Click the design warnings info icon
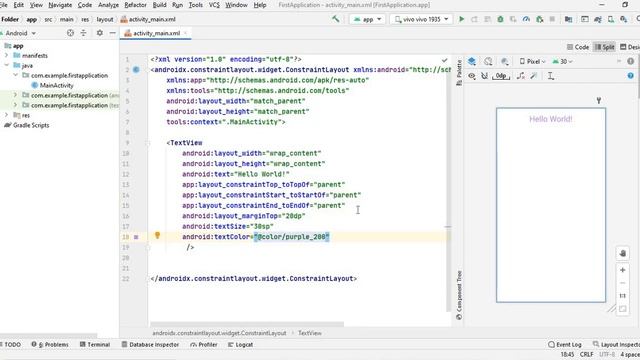640x360 pixels. (x=631, y=61)
